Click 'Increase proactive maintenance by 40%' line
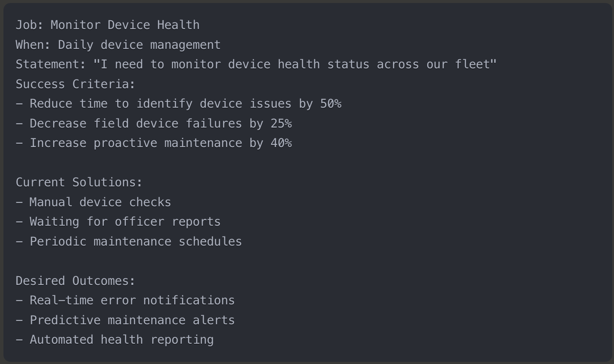614x364 pixels. coord(154,143)
